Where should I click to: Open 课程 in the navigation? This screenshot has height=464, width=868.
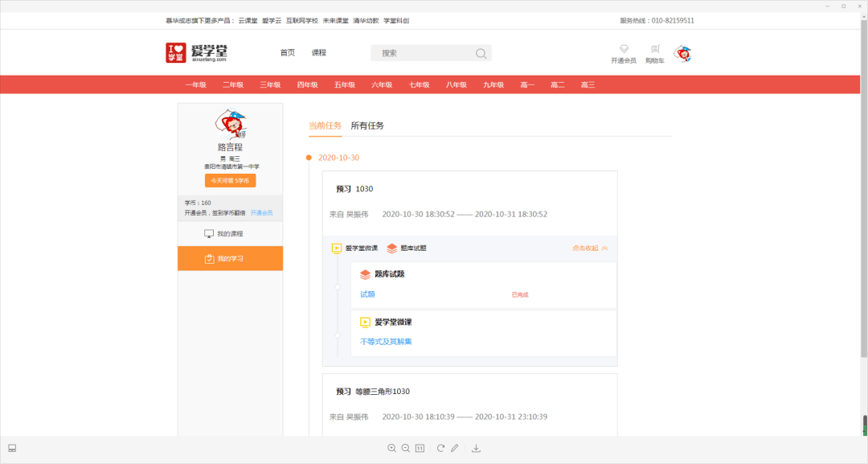319,52
